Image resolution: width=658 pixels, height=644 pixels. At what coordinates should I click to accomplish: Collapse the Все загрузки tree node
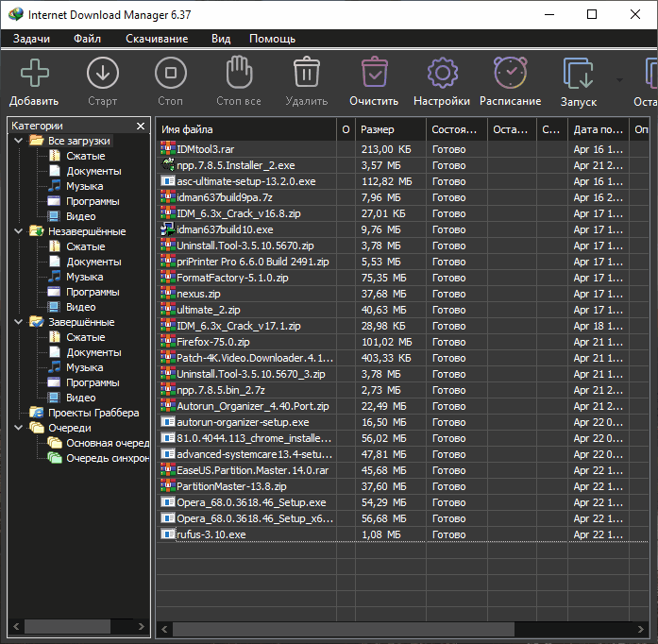tap(19, 141)
